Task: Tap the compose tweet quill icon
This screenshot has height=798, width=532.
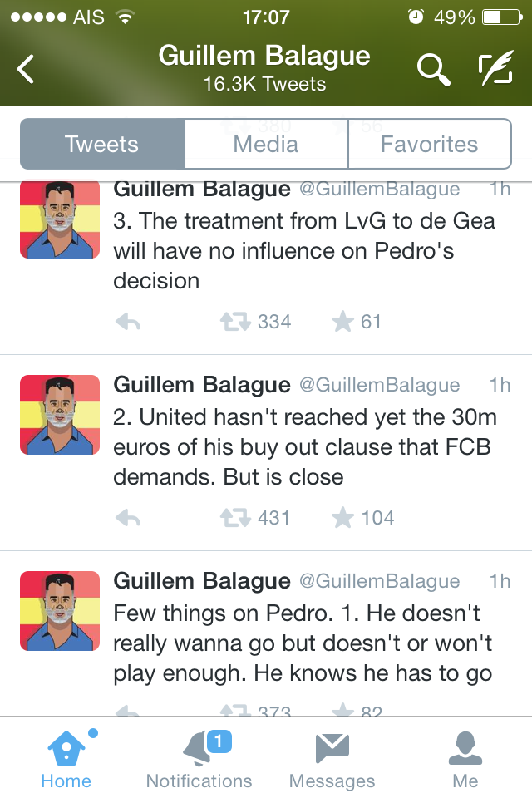Action: 496,70
